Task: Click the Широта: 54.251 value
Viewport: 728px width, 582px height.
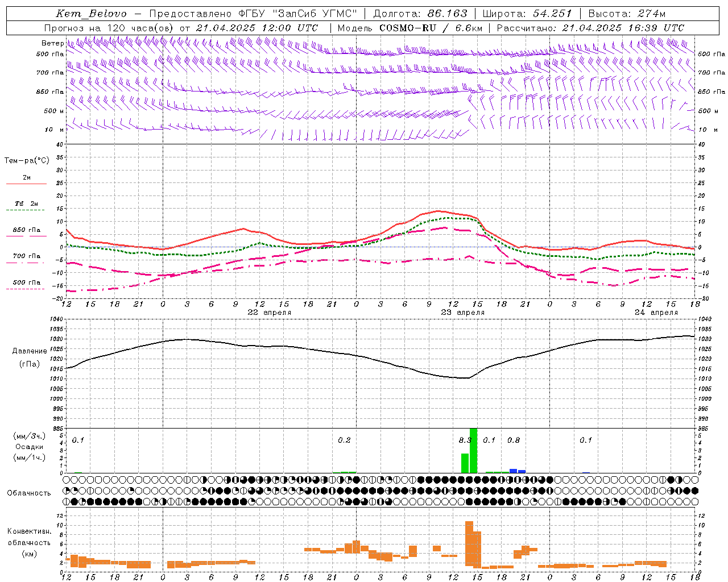Action: click(x=527, y=14)
